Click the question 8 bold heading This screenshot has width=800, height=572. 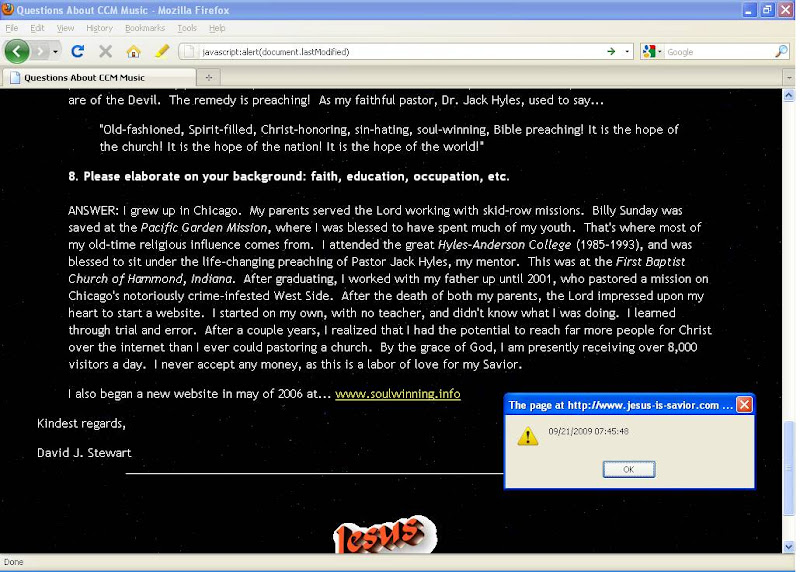point(289,177)
